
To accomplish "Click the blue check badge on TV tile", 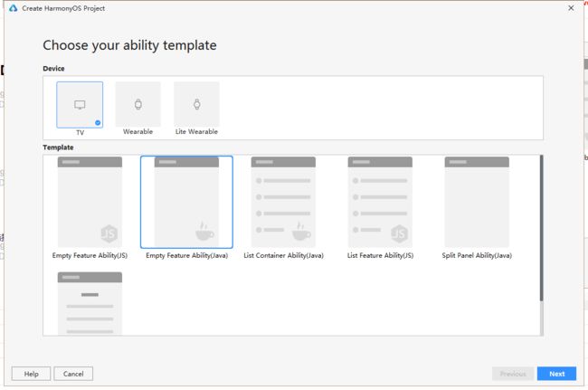I will (x=98, y=123).
